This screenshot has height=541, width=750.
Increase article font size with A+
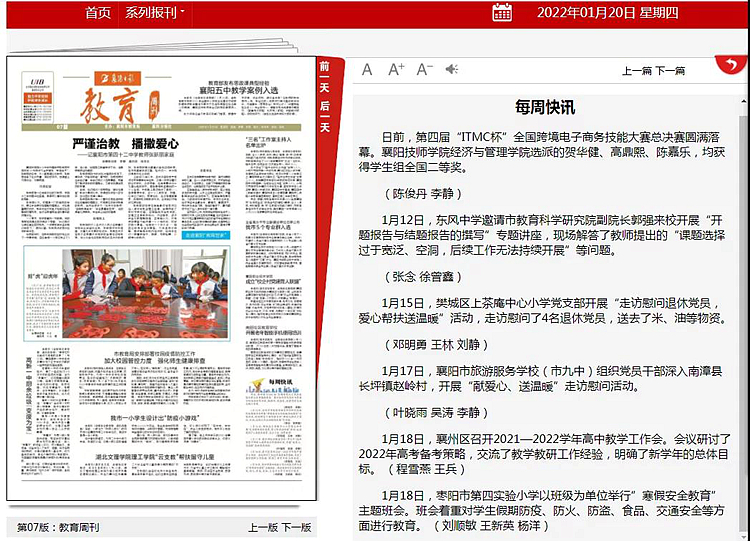click(x=396, y=69)
